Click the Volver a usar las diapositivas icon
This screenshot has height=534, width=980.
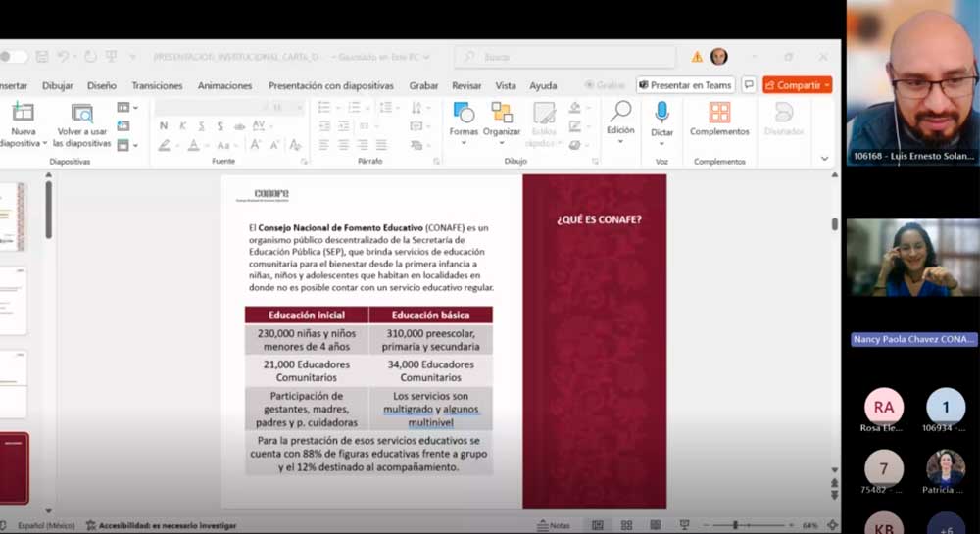coord(82,114)
